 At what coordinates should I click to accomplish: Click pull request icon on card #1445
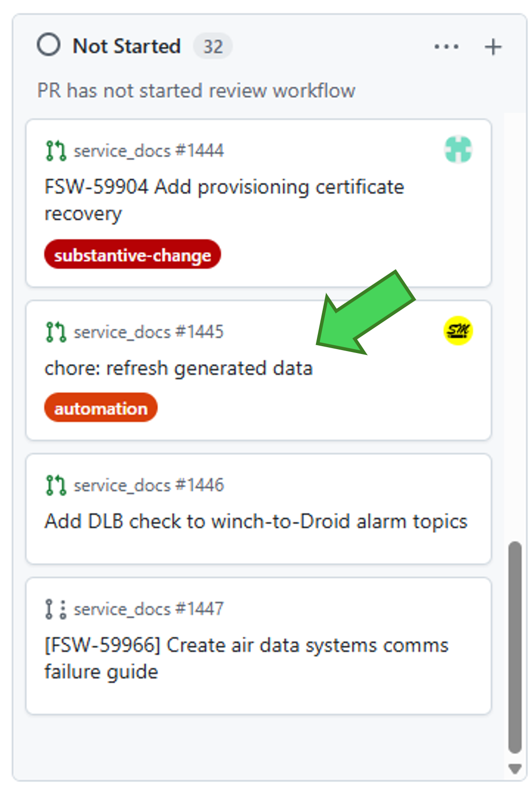(x=56, y=332)
